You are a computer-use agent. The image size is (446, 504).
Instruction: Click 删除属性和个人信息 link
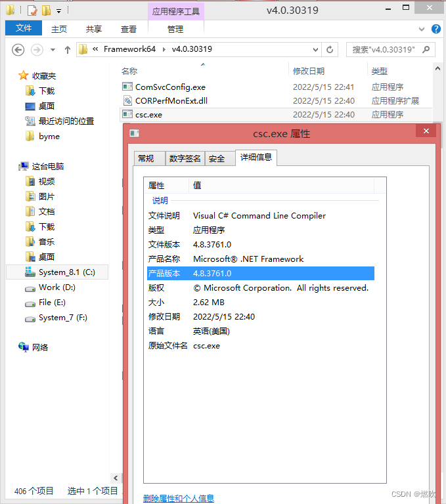[x=179, y=499]
